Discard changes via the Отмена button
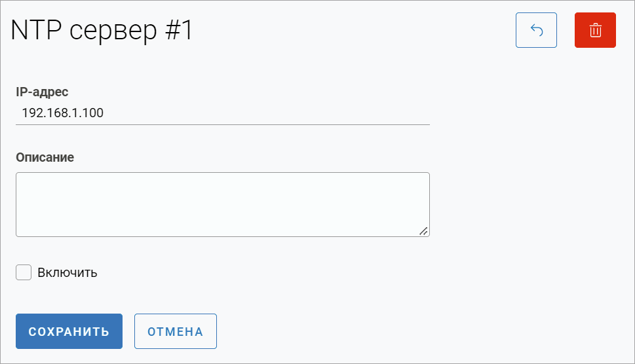The height and width of the screenshot is (364, 635). [175, 331]
